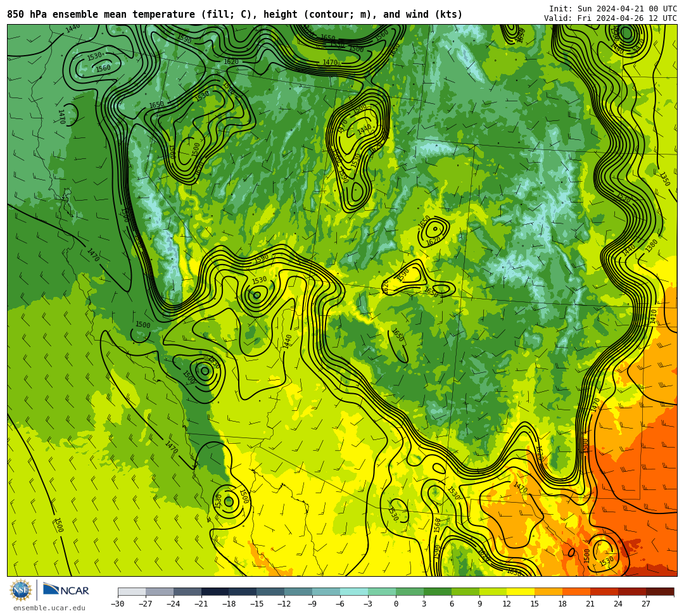Viewport: 684px width, 616px height.
Task: Pick the yellow-green swatch between 9 and 12
Action: (493, 591)
